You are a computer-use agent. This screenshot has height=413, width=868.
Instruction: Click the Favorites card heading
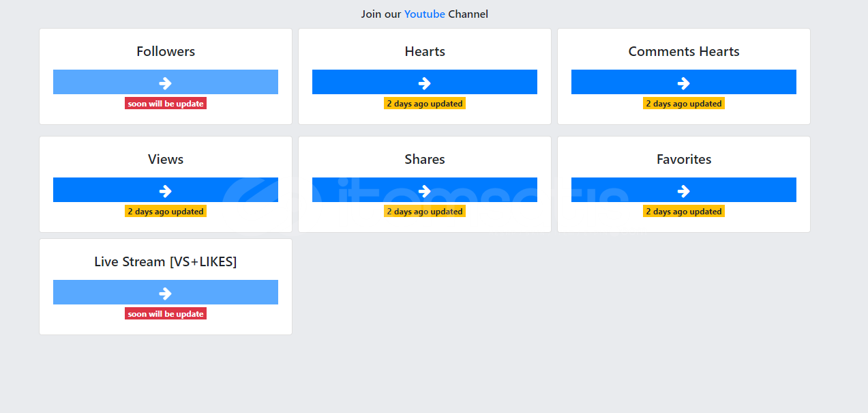684,160
